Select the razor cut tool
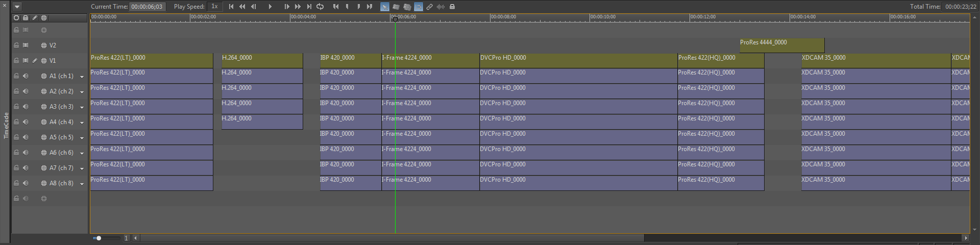 [396, 7]
